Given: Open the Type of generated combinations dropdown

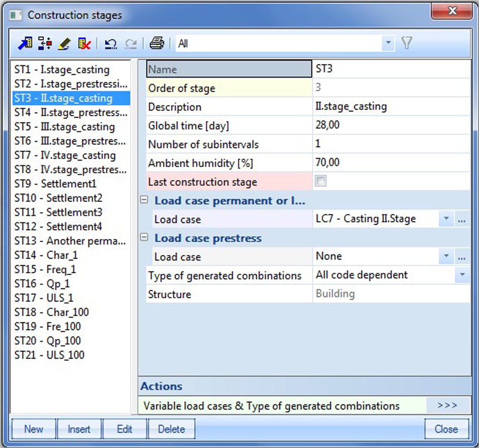Looking at the screenshot, I should point(462,275).
